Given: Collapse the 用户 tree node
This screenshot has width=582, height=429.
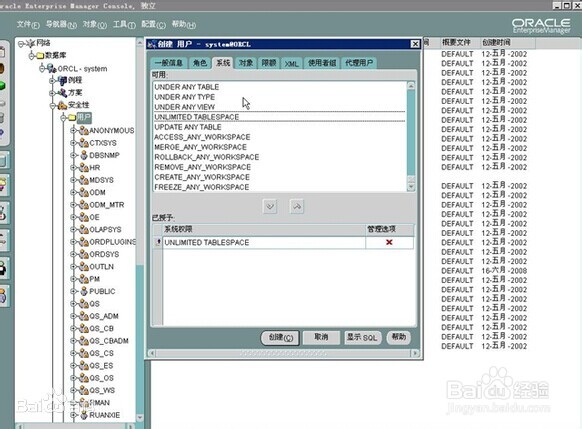Looking at the screenshot, I should [x=63, y=118].
